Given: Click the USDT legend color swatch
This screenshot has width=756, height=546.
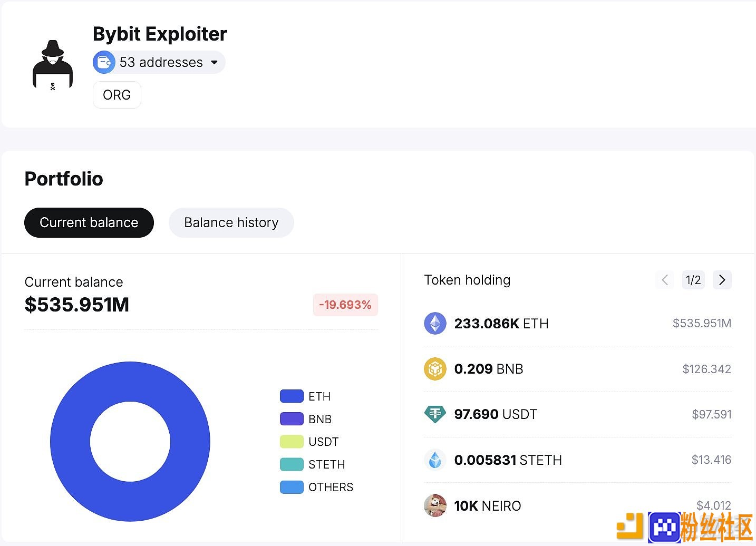Looking at the screenshot, I should click(x=292, y=441).
